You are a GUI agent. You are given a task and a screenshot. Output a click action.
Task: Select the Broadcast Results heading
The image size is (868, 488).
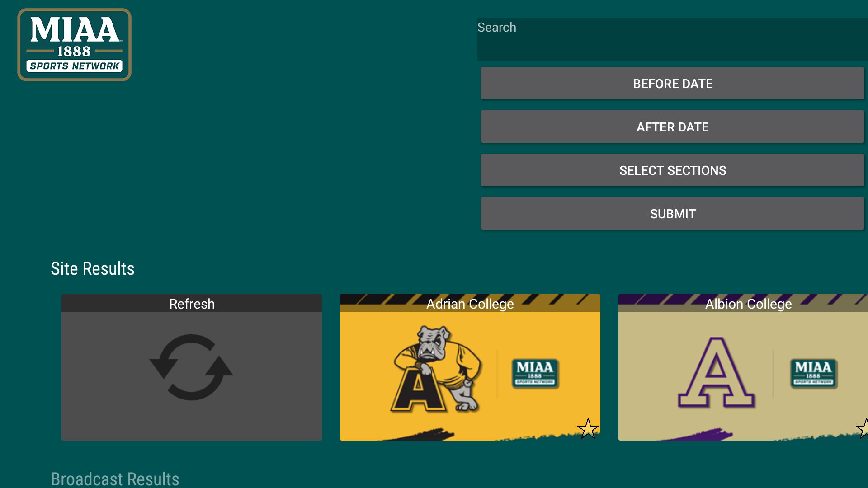[115, 479]
